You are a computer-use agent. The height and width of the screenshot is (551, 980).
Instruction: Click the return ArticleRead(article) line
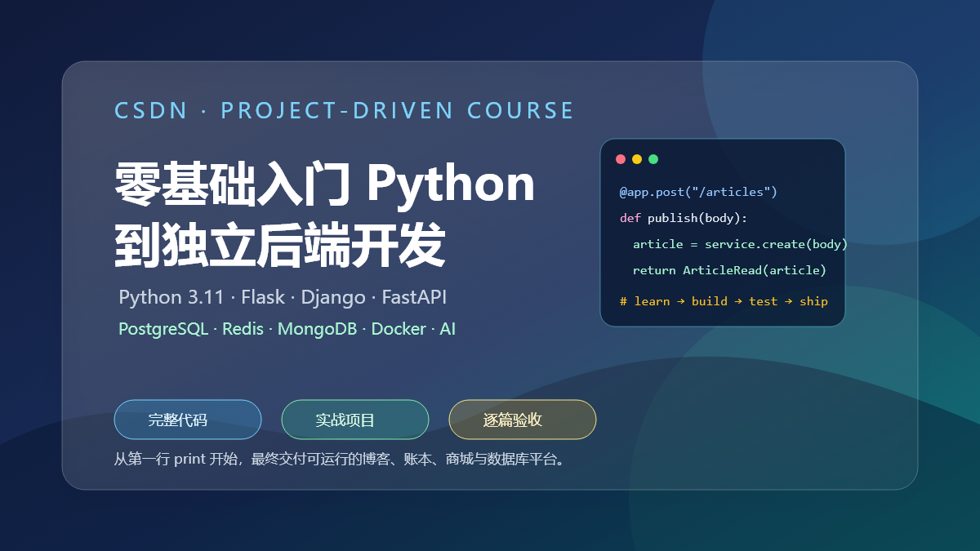(x=729, y=270)
